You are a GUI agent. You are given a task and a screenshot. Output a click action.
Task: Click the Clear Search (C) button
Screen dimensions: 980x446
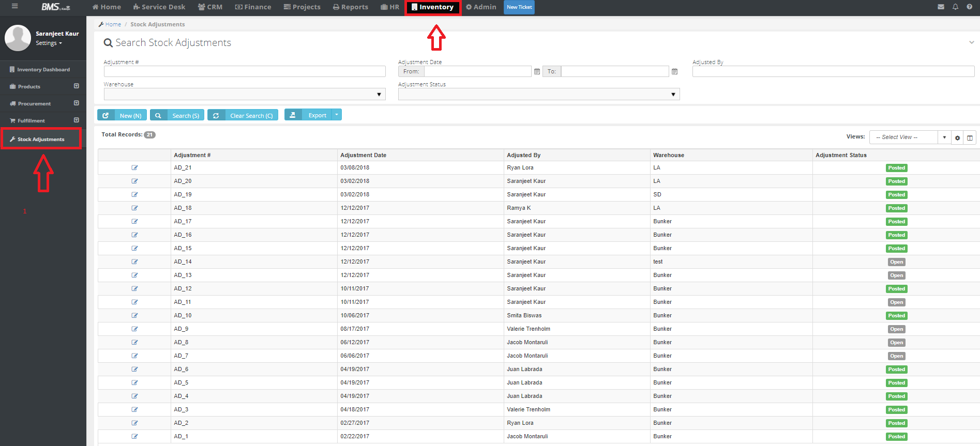(x=243, y=115)
